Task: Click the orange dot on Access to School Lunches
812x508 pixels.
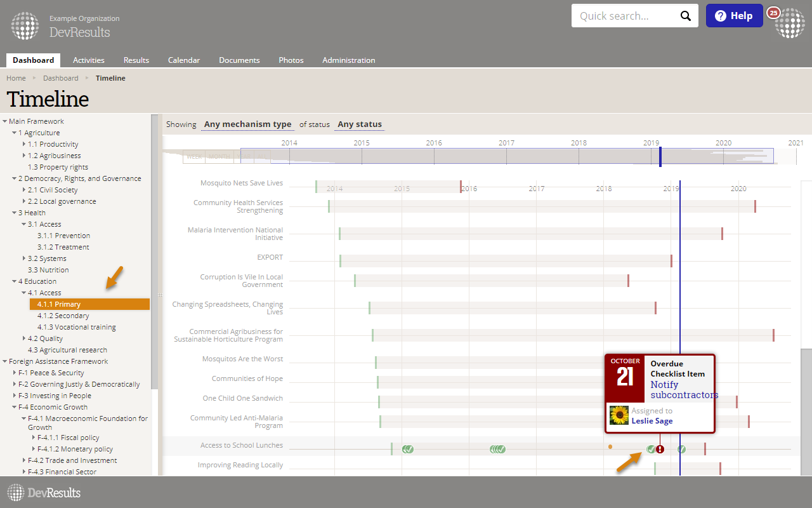Action: [x=610, y=447]
